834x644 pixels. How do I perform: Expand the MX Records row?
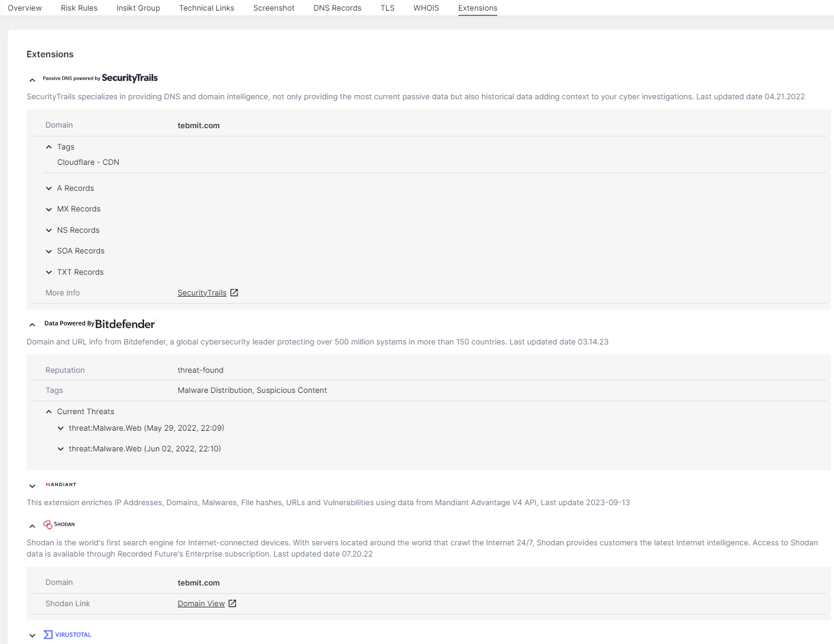click(49, 209)
